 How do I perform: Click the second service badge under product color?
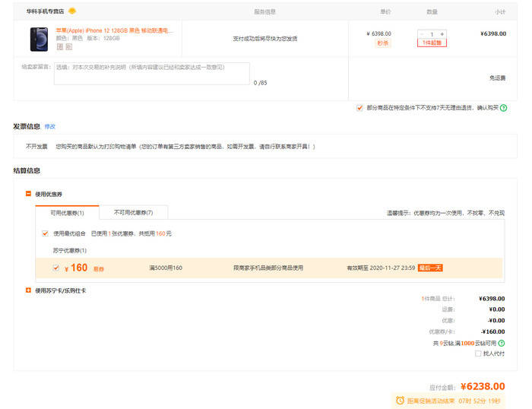(x=68, y=46)
